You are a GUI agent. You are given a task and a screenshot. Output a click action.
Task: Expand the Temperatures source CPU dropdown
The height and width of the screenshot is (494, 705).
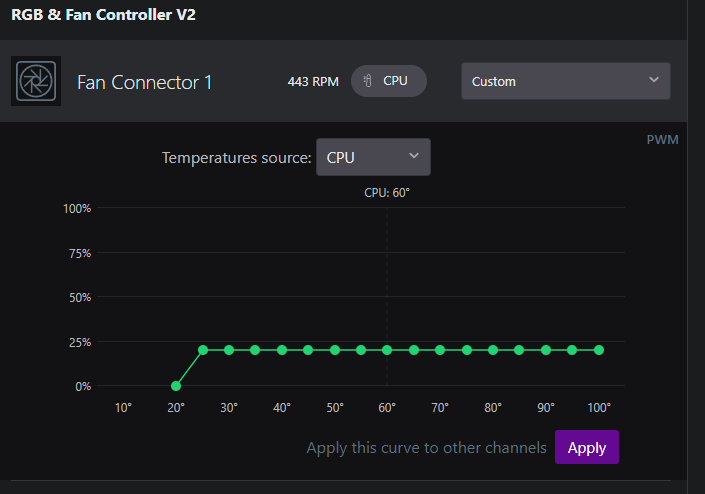(373, 157)
